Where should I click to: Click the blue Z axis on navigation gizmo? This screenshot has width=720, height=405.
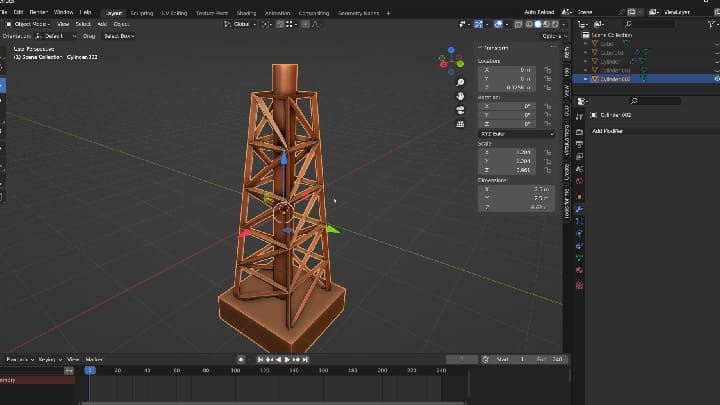[451, 50]
